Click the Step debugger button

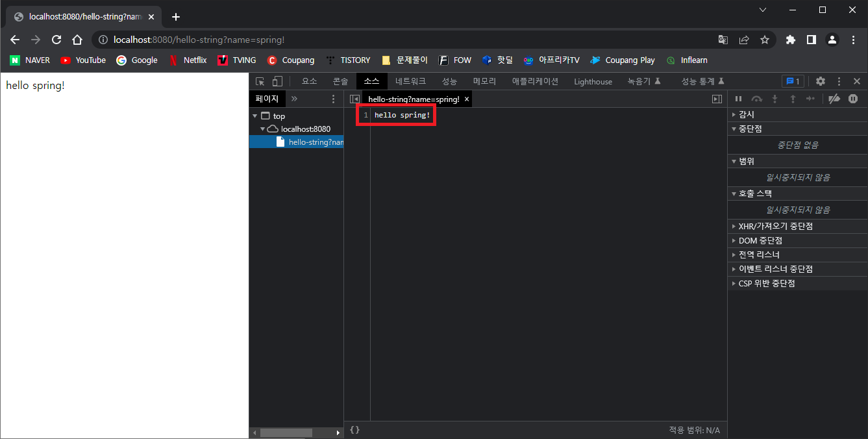point(810,99)
